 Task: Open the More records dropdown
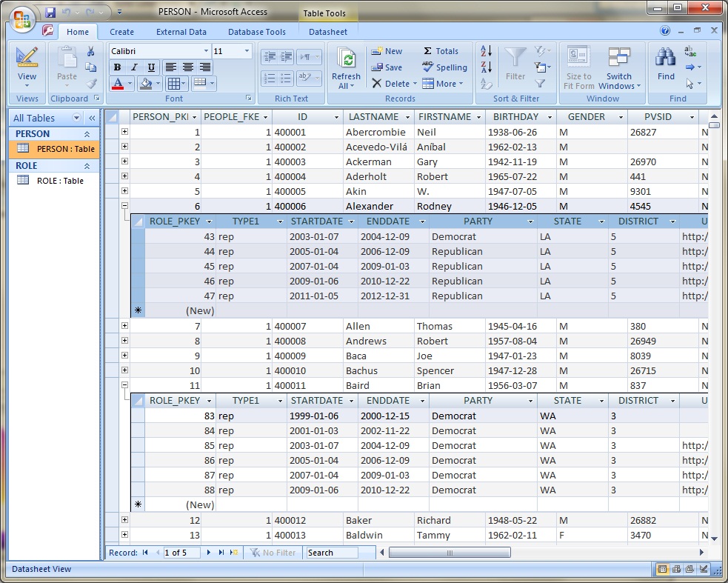(x=444, y=84)
